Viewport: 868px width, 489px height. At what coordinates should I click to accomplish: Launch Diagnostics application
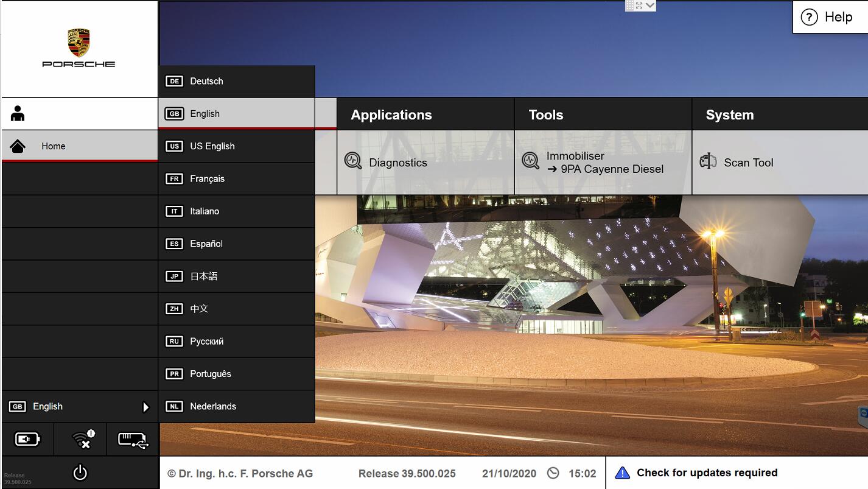425,163
